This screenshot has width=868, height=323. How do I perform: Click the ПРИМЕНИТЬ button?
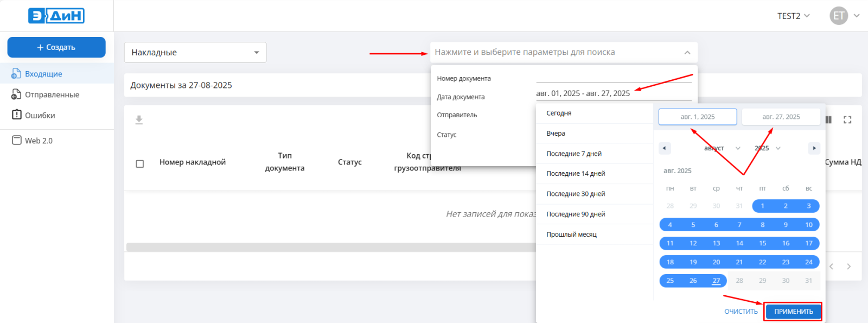point(793,312)
